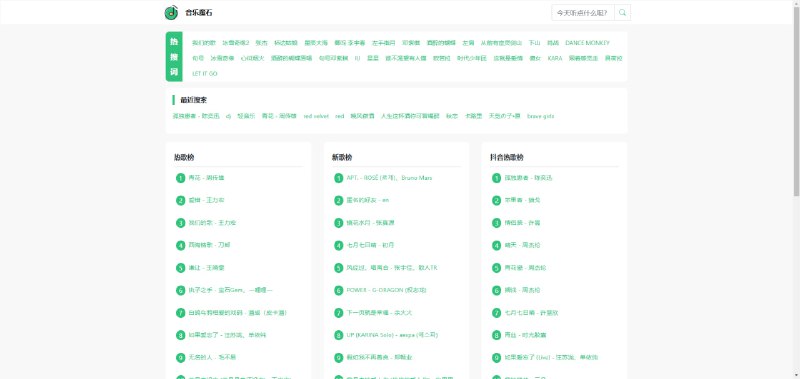800x379 pixels.
Task: Open song 'POWER - G-DRAGON'
Action: (x=386, y=290)
